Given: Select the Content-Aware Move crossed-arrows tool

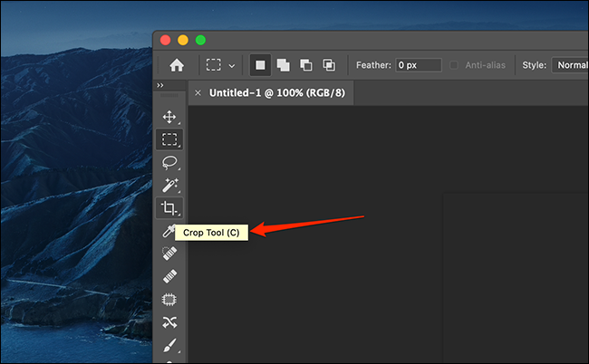Looking at the screenshot, I should click(x=169, y=322).
